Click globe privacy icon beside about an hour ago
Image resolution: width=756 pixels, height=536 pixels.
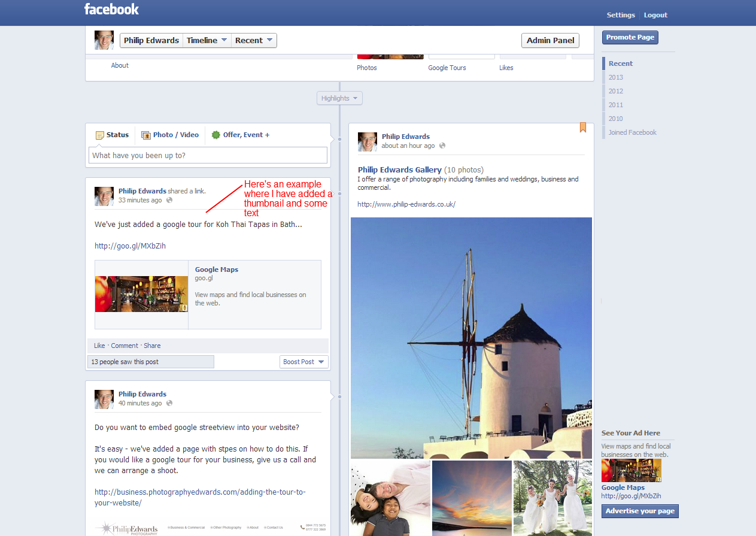(x=442, y=146)
